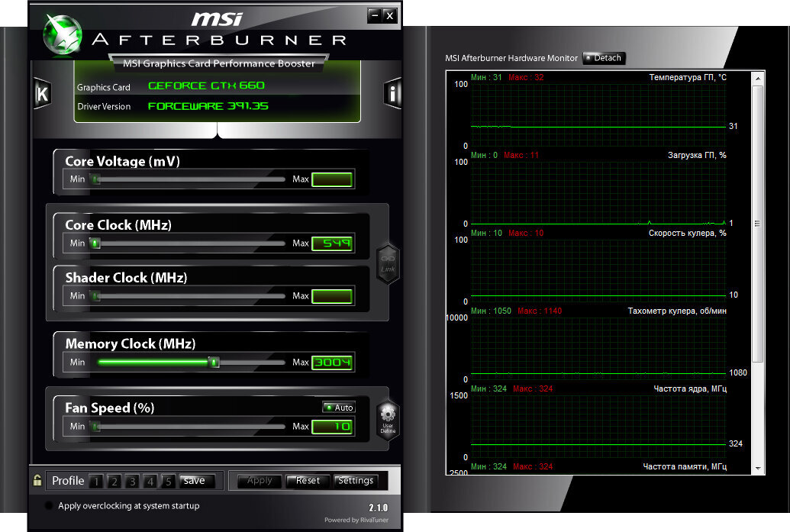
Task: Select profile slot 5
Action: pos(168,481)
